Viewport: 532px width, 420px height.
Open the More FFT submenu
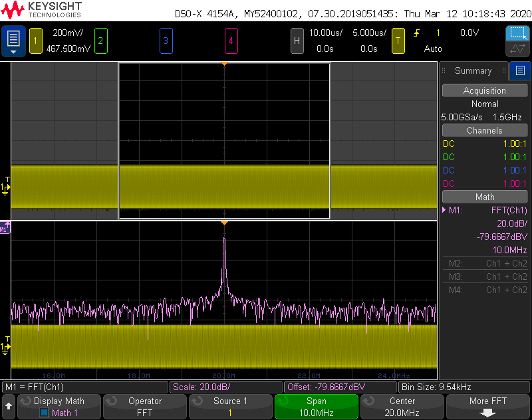[x=488, y=407]
